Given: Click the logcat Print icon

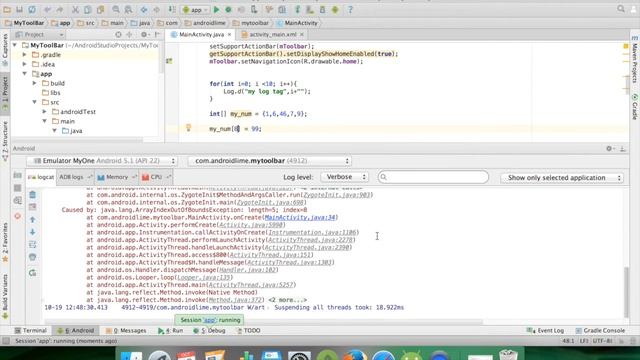Looking at the screenshot, I should [x=33, y=257].
